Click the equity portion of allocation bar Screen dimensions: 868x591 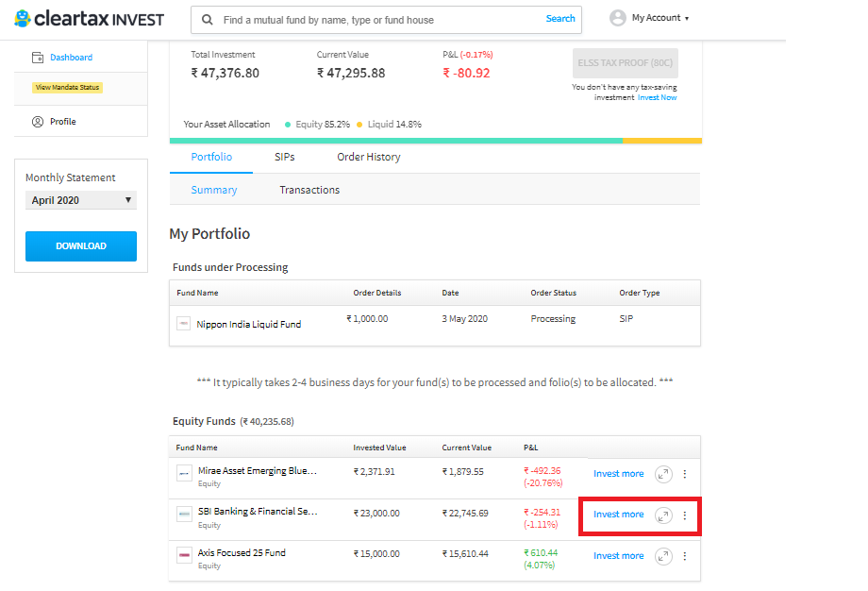pos(396,141)
